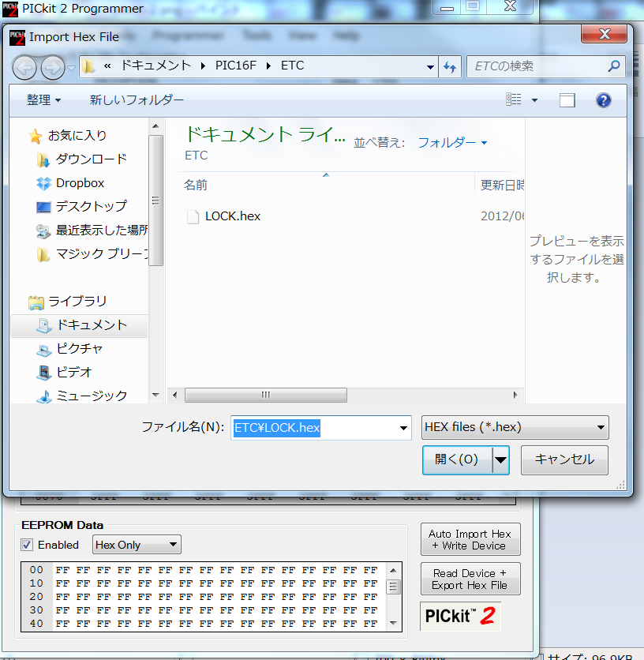The width and height of the screenshot is (644, 660).
Task: Expand the address bar history dropdown
Action: [430, 67]
